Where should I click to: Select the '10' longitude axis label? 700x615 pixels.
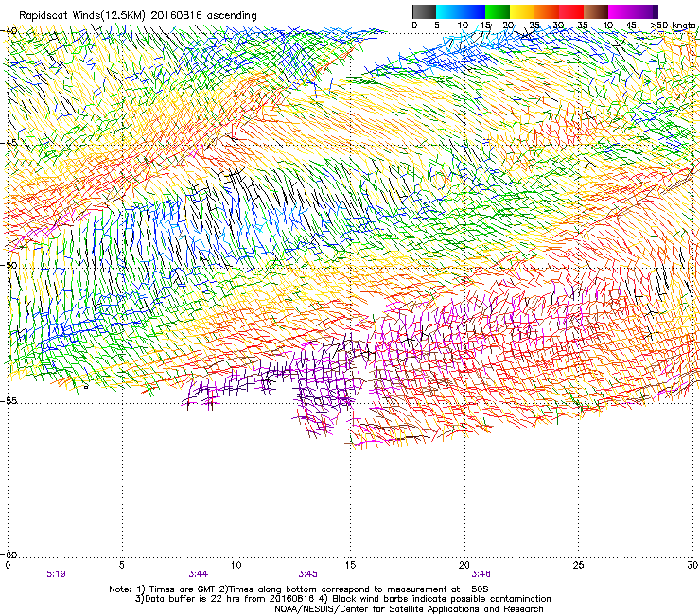(236, 566)
